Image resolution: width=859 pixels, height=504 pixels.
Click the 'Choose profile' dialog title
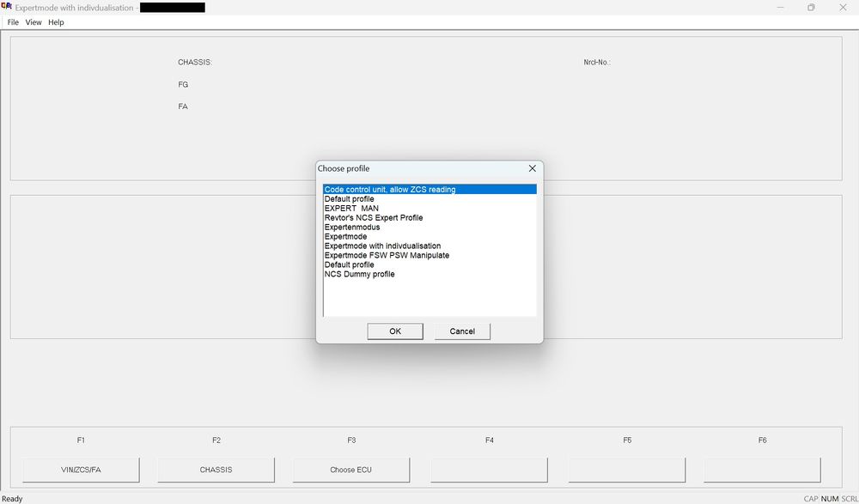tap(344, 168)
